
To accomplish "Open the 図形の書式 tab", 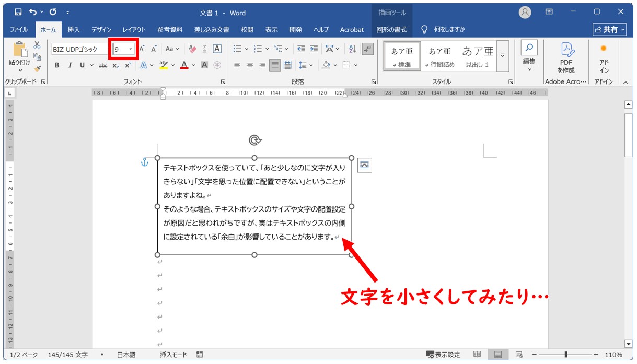I will coord(391,30).
